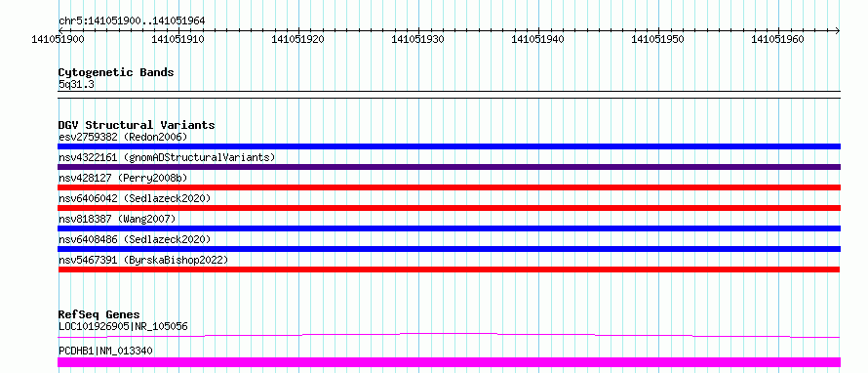Click the chr5:141051900..141051964 region label
This screenshot has width=868, height=373.
click(132, 21)
